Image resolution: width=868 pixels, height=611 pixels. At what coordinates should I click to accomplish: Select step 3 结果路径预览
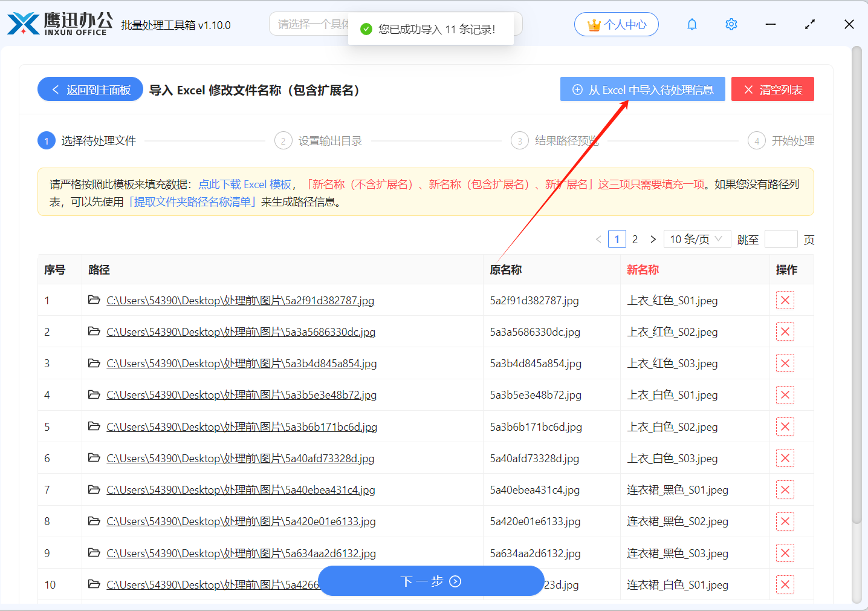coord(555,141)
